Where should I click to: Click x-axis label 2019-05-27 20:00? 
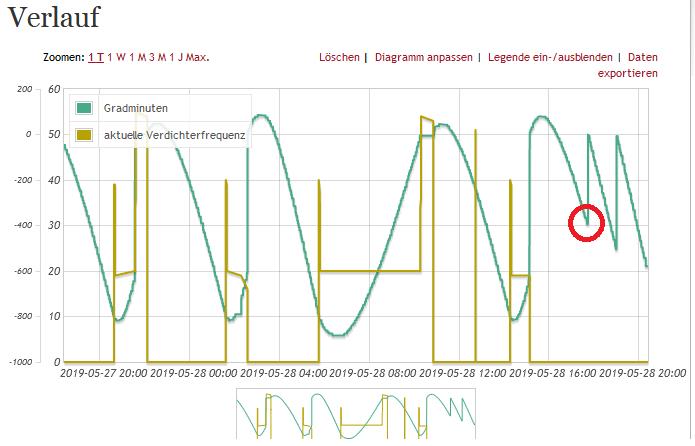pos(104,373)
